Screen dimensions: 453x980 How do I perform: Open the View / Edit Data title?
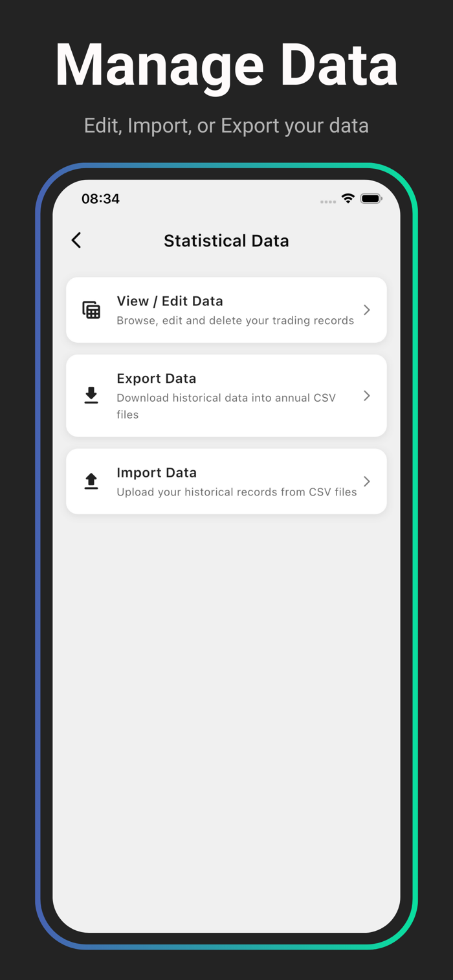[x=170, y=301]
